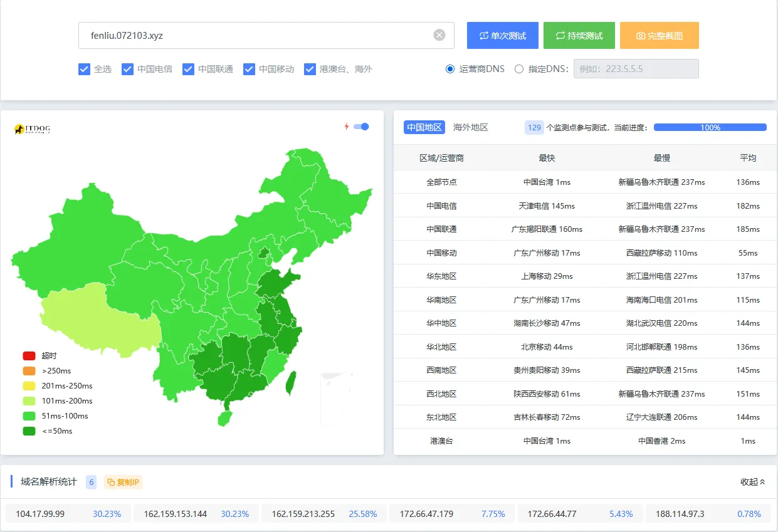
Task: Click the ITDOG logo on map
Action: click(32, 129)
